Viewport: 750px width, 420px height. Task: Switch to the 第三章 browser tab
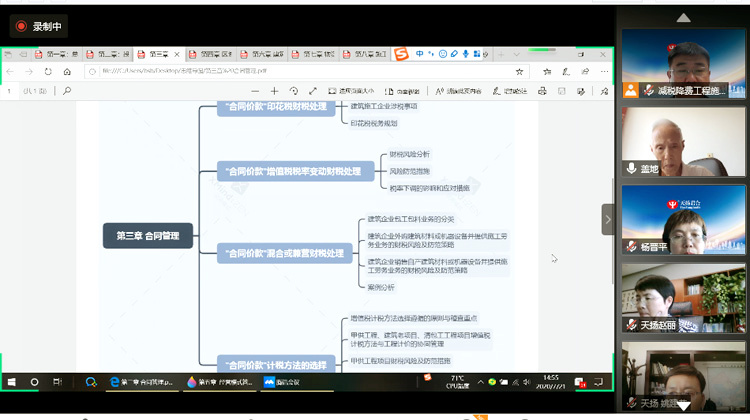pyautogui.click(x=153, y=54)
